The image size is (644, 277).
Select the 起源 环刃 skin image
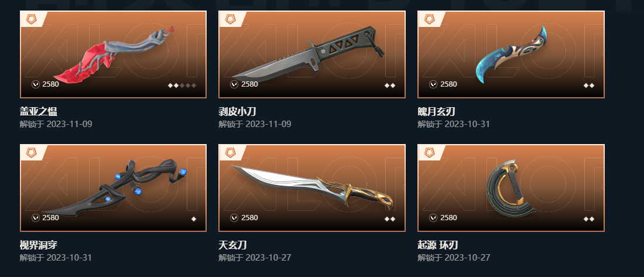click(512, 189)
